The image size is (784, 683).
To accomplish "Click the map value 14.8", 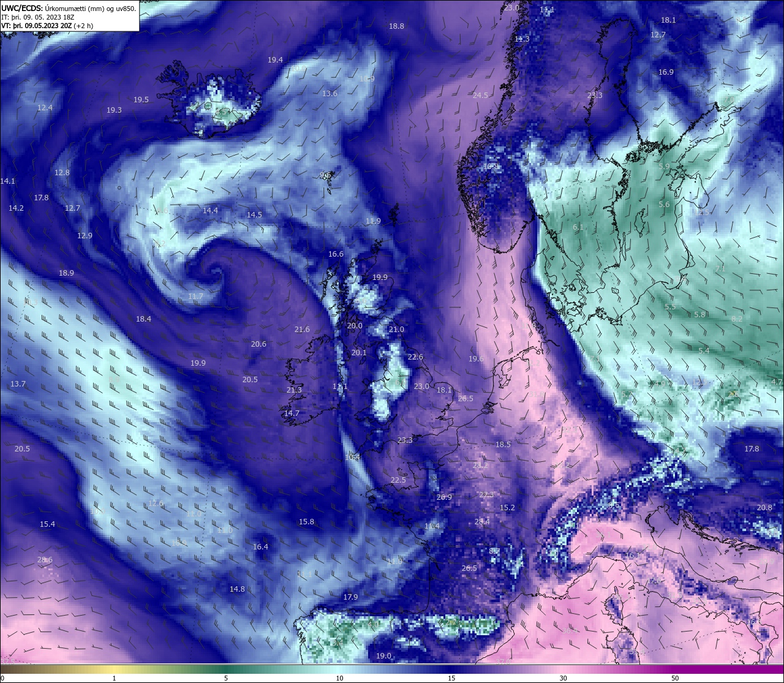I will [237, 589].
